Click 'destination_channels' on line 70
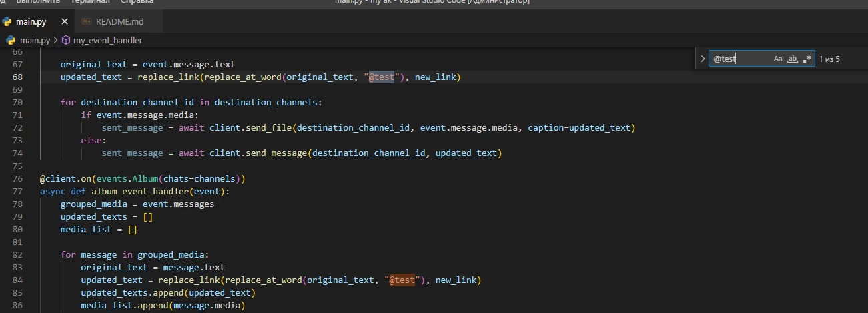Screen dimensions: 868x313 coord(266,103)
